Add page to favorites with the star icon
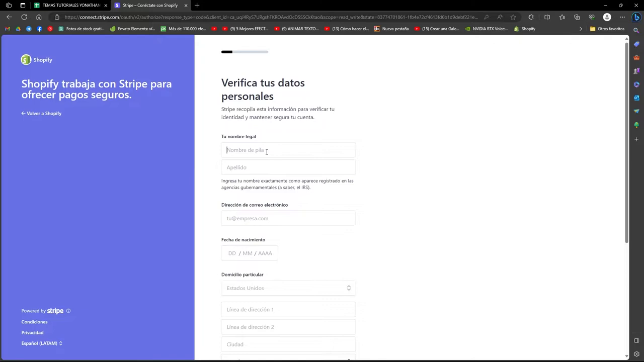 (x=513, y=17)
